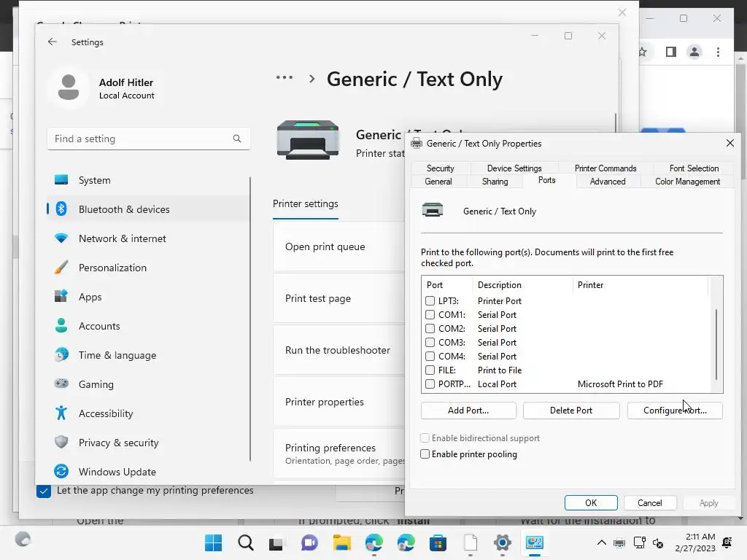Check the COM2: serial port box
Viewport: 747px width, 560px height.
point(430,328)
